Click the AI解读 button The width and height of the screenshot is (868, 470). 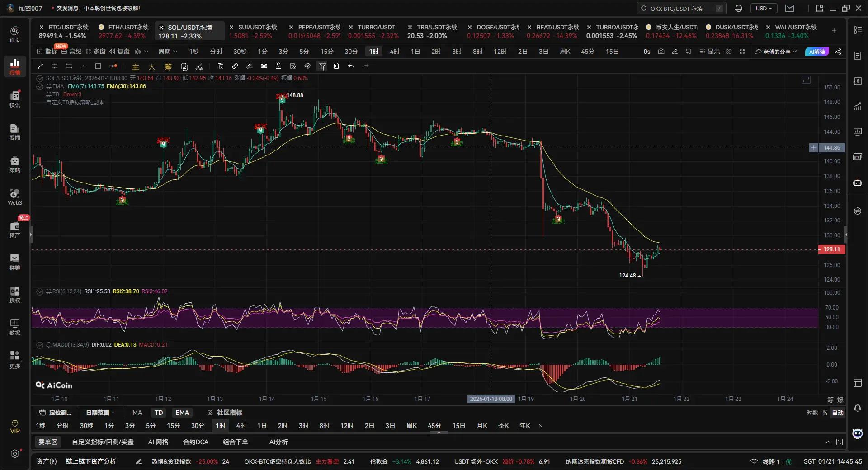coord(817,52)
